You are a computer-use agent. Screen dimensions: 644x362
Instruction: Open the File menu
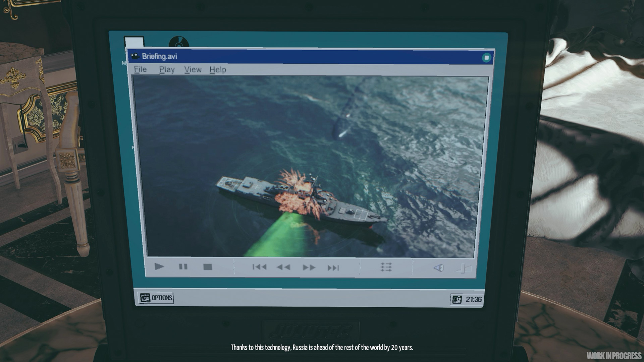140,69
